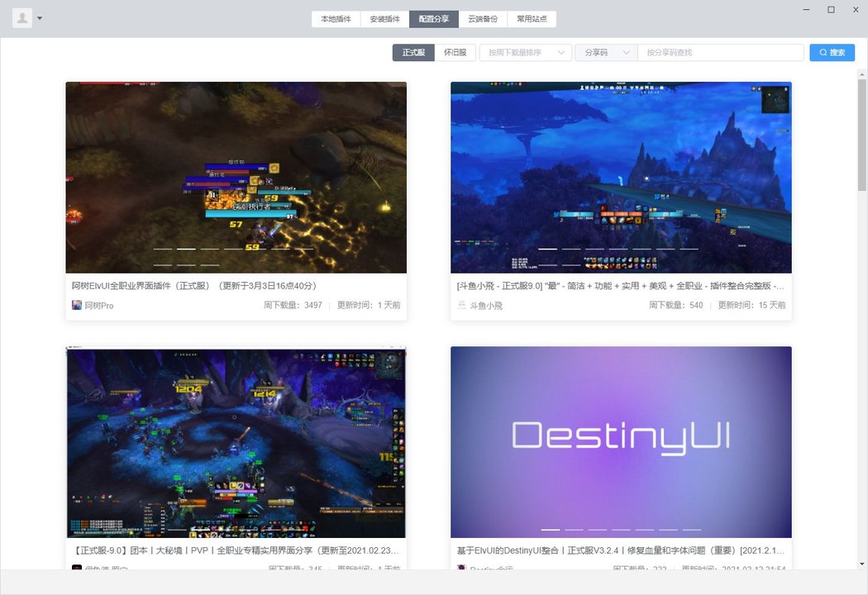Click 斗鱼小飞's author avatar icon

click(460, 304)
